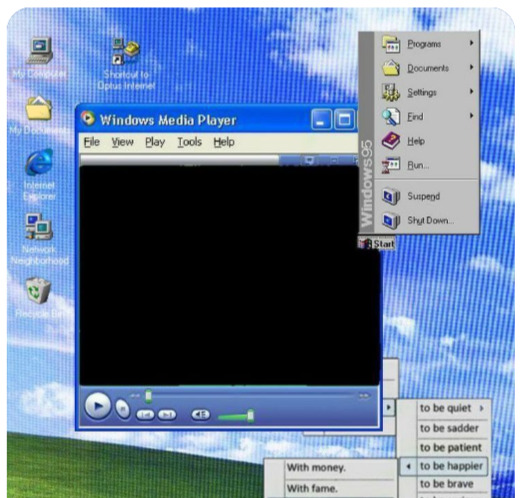Click the Stop button beside Play
The width and height of the screenshot is (523, 498).
click(x=122, y=409)
